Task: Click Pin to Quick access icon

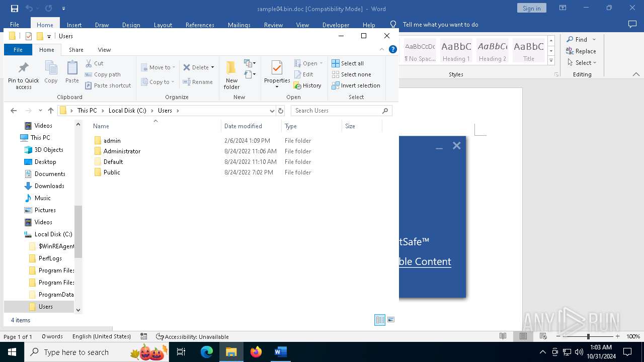Action: 23,68
